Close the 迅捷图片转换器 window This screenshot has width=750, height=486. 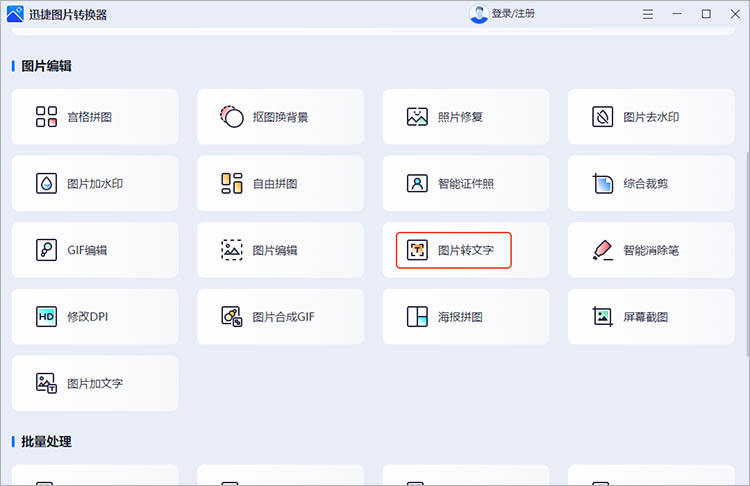pos(735,14)
